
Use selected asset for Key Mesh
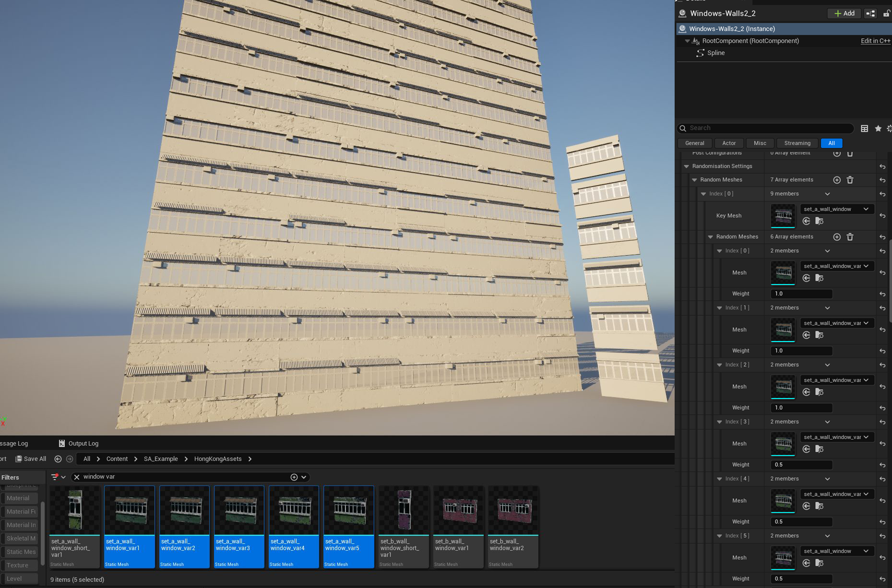tap(806, 221)
